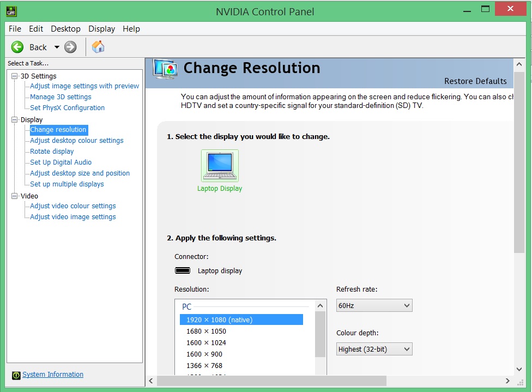Image resolution: width=532 pixels, height=392 pixels.
Task: Collapse the Display tree node
Action: click(x=14, y=119)
